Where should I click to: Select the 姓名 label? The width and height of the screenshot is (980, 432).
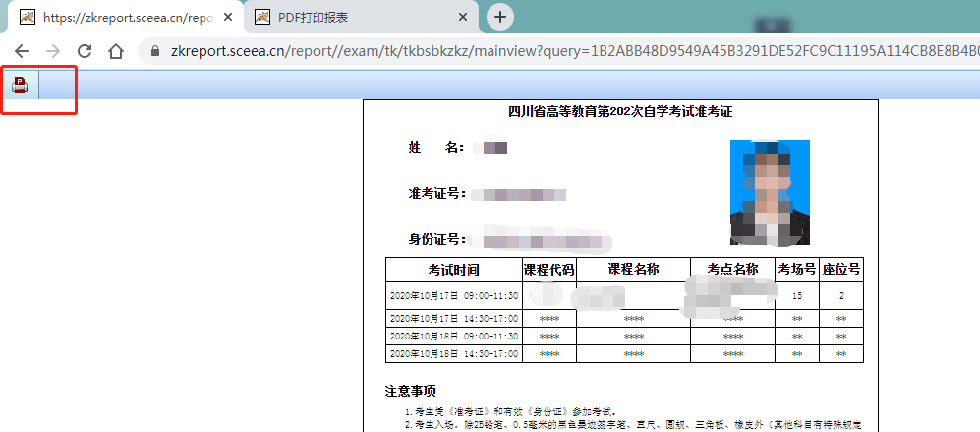(436, 148)
